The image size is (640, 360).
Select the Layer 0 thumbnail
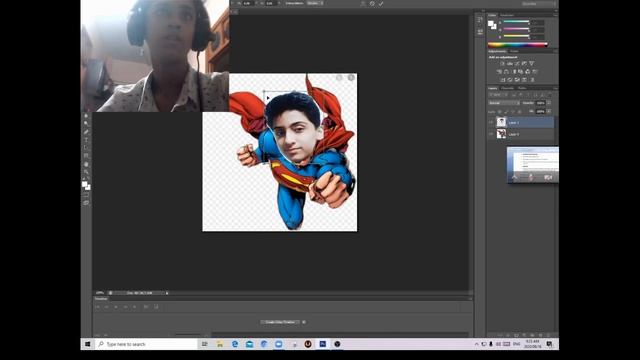click(501, 134)
